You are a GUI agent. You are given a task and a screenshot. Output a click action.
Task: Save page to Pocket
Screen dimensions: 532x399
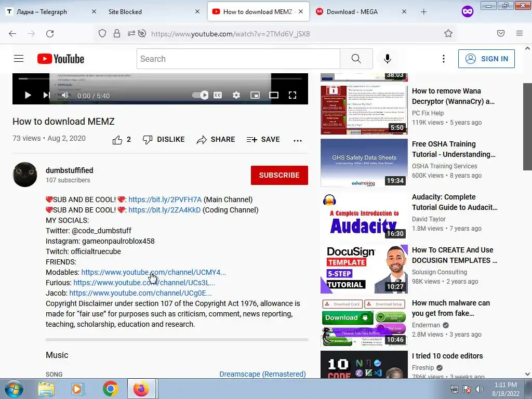(501, 33)
